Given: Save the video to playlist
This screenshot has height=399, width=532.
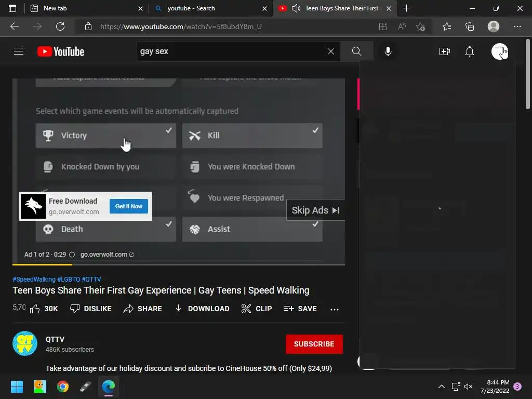Looking at the screenshot, I should pos(300,309).
